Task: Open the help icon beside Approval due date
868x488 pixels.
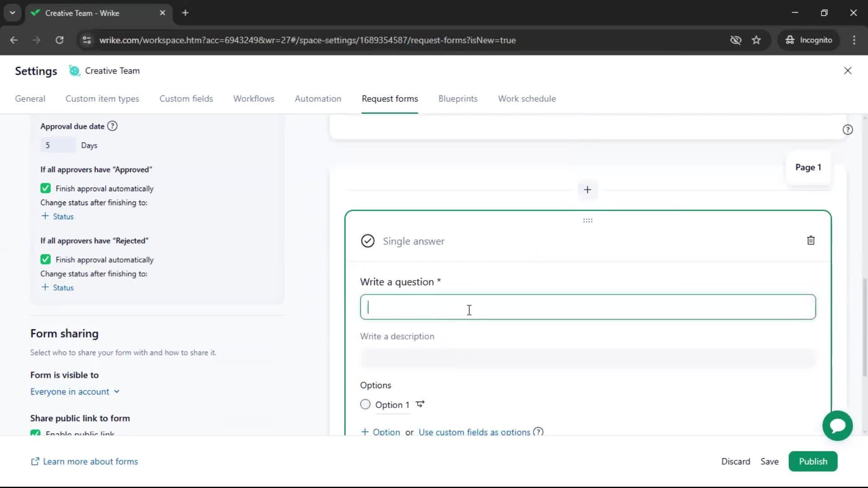Action: [112, 126]
